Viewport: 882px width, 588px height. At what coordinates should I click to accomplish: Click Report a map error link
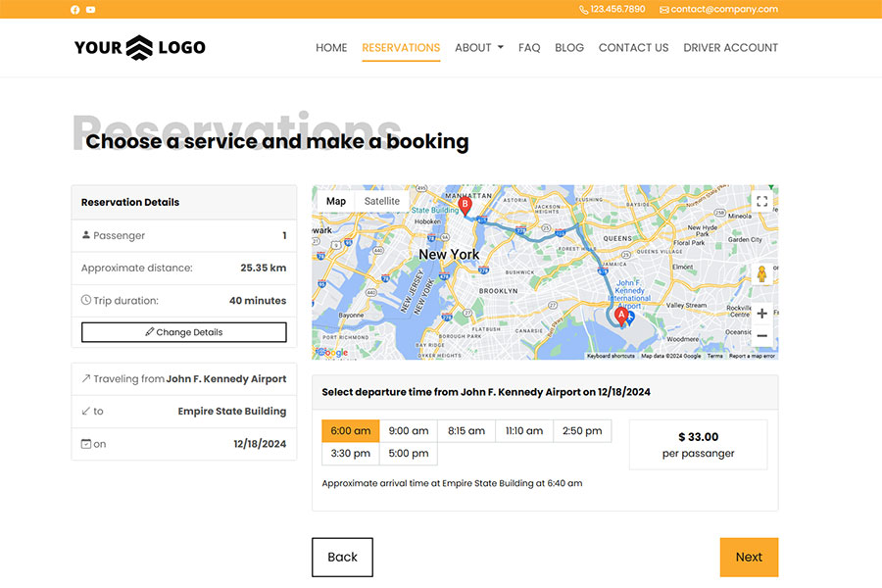click(x=752, y=356)
